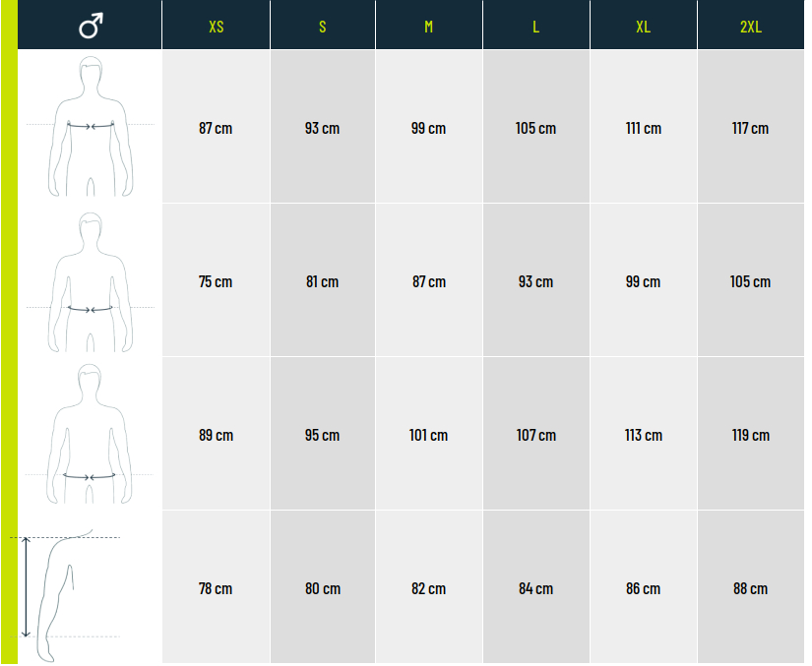This screenshot has width=812, height=666.
Task: Choose the XL size column header
Action: point(643,27)
